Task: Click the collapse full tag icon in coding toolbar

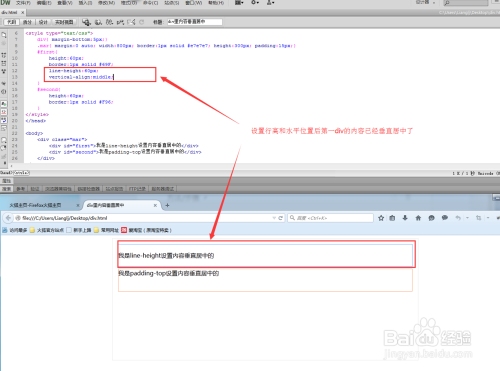Action: coord(4,55)
